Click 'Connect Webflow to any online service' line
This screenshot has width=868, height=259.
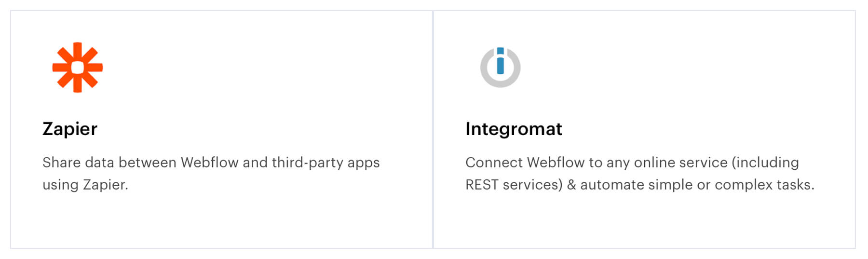tap(632, 163)
